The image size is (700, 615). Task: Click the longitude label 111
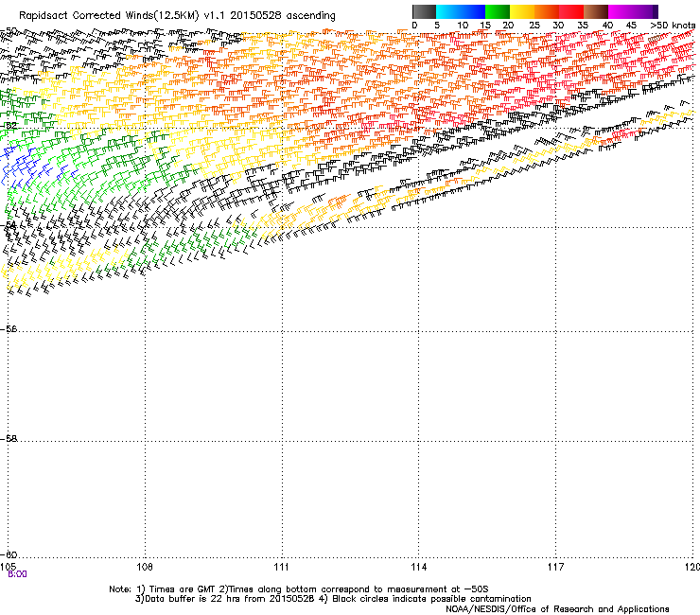[281, 567]
